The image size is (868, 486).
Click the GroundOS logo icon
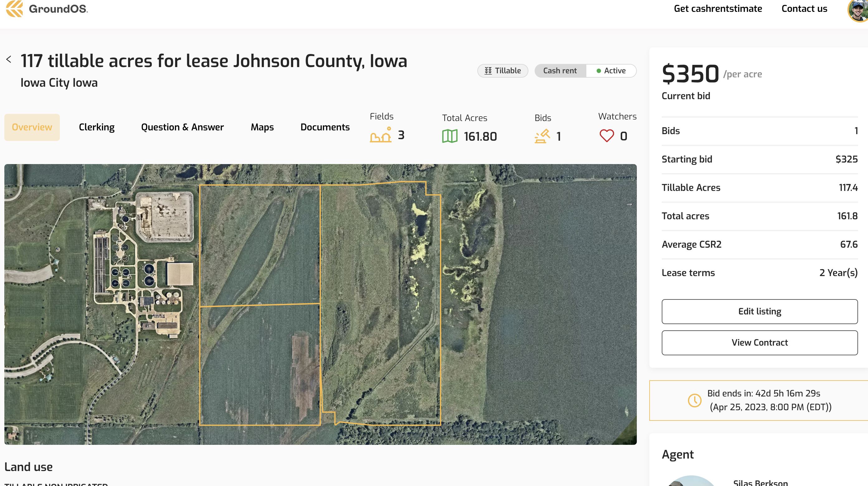(15, 8)
